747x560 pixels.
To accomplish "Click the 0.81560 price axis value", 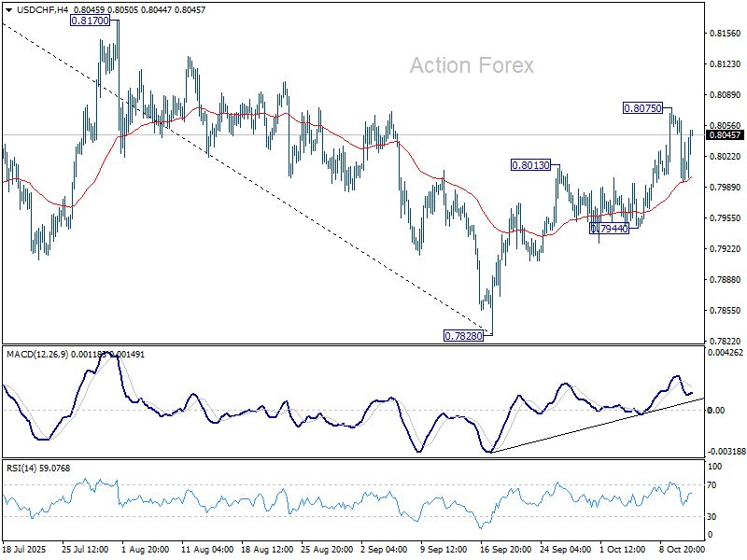I will coord(725,33).
